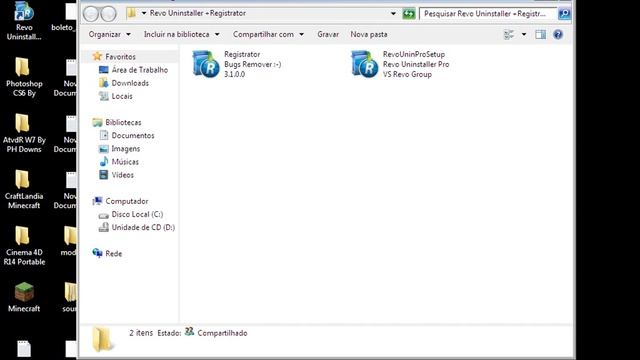
Task: Click the change view icon
Action: pos(509,34)
